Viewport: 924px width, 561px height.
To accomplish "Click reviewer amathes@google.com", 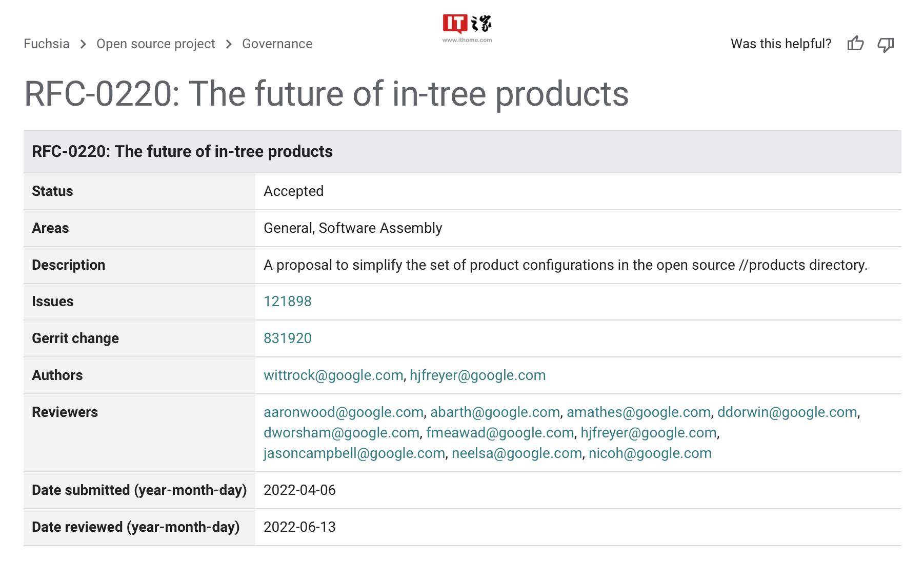I will (638, 412).
